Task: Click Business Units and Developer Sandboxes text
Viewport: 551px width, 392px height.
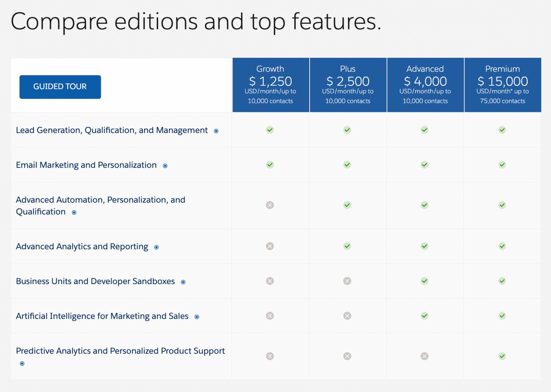Action: 95,281
